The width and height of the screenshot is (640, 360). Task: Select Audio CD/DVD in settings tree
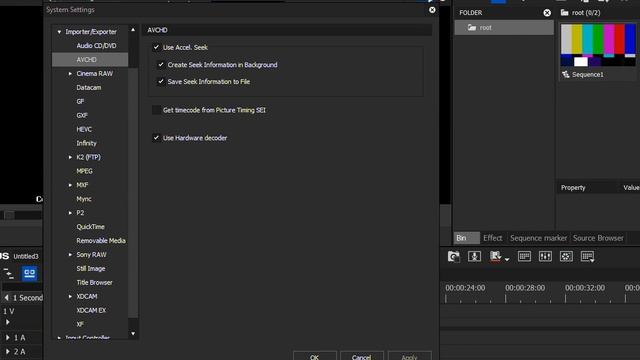coord(96,46)
